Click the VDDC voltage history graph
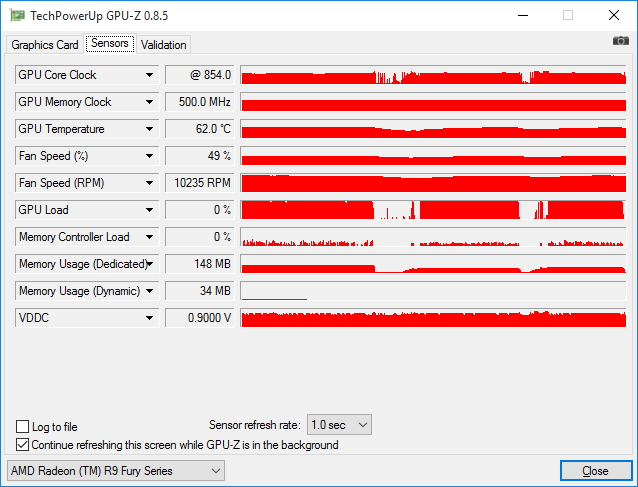Screen dimensions: 638x487 (433, 318)
